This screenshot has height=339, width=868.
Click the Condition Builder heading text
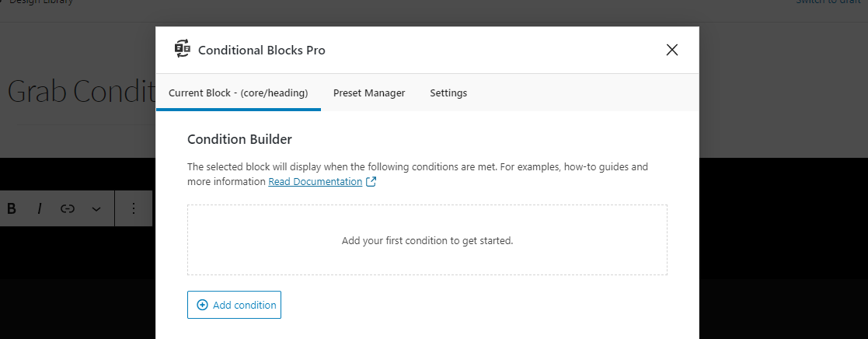click(239, 139)
